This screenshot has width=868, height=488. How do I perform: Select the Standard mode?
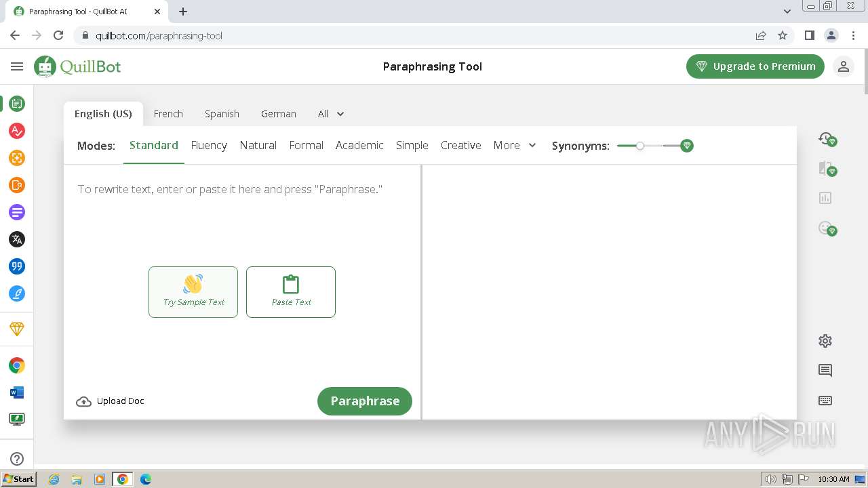tap(154, 145)
